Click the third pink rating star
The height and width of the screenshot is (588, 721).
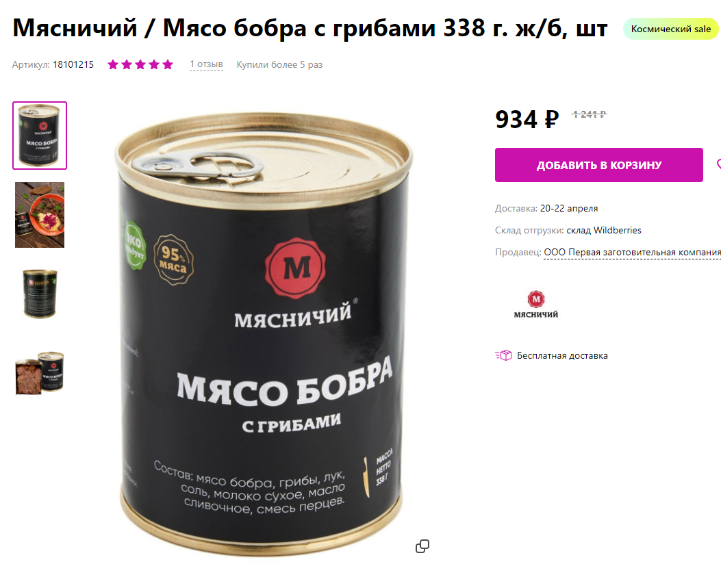[140, 65]
